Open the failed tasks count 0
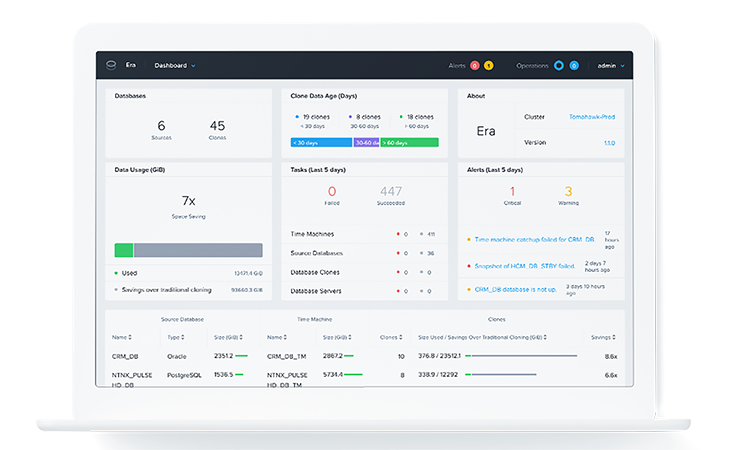This screenshot has height=450, width=736. [x=332, y=191]
